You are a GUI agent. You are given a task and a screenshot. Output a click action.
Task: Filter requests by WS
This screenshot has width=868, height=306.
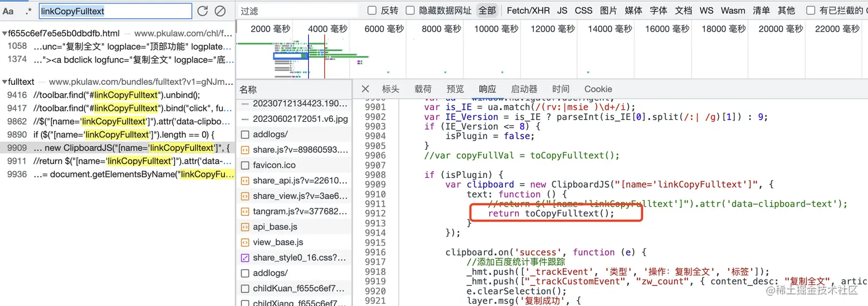[706, 10]
